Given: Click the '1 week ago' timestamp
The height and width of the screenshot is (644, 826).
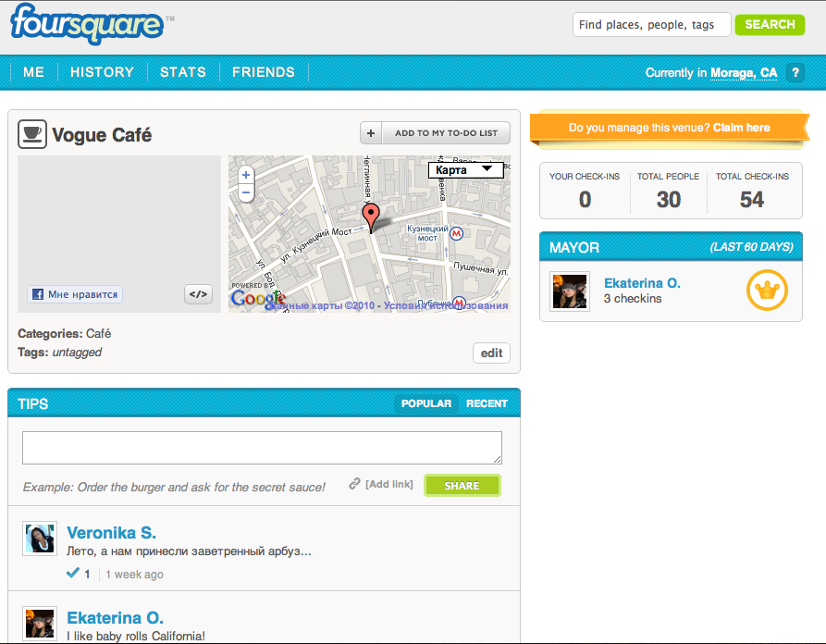Looking at the screenshot, I should 134,575.
